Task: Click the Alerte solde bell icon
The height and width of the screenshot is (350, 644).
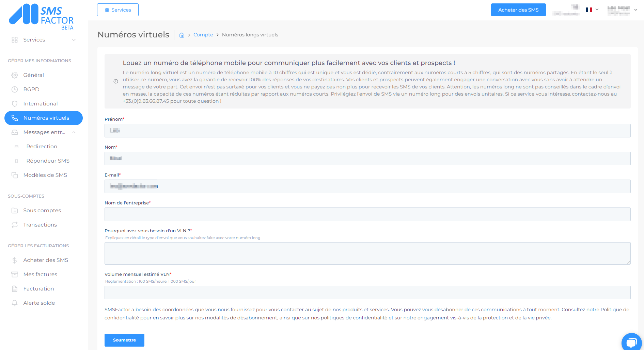Action: click(15, 303)
